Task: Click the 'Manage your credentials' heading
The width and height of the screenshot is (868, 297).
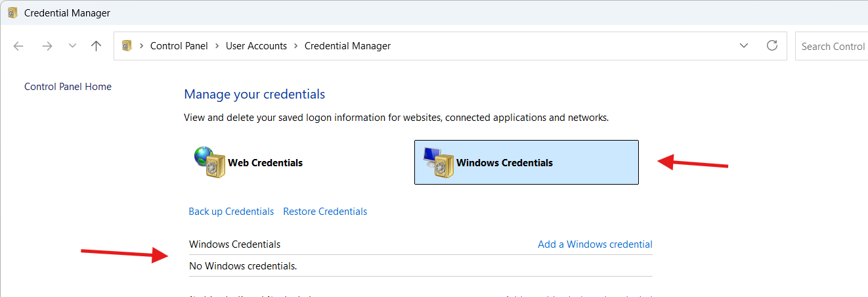Action: 255,95
